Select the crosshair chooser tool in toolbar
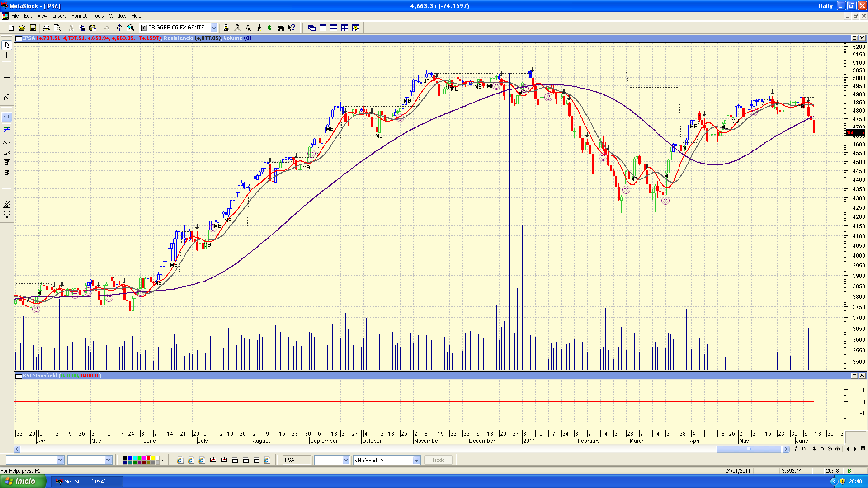 click(119, 28)
